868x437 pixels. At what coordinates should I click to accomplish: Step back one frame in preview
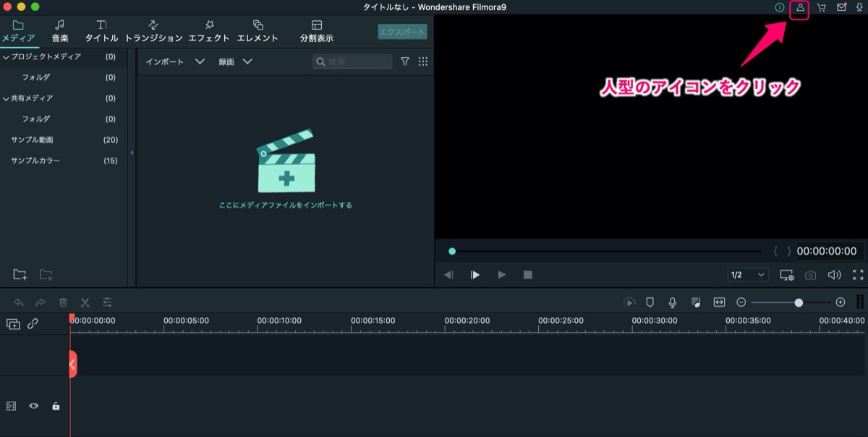point(449,275)
